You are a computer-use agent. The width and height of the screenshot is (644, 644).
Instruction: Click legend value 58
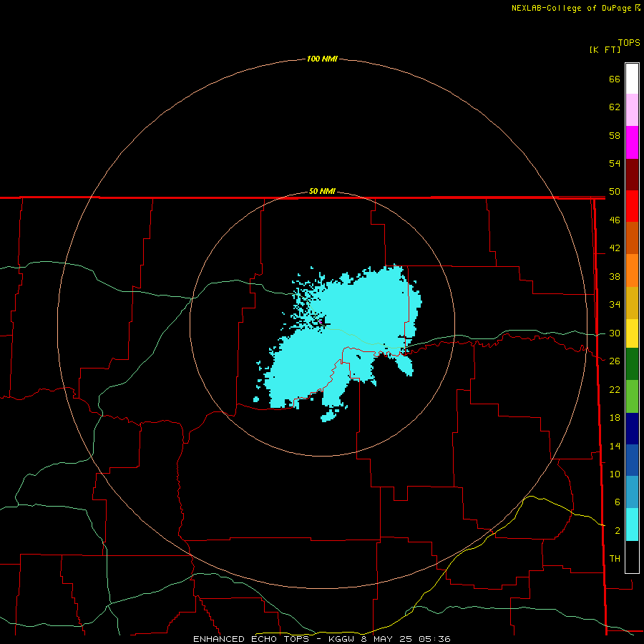615,135
